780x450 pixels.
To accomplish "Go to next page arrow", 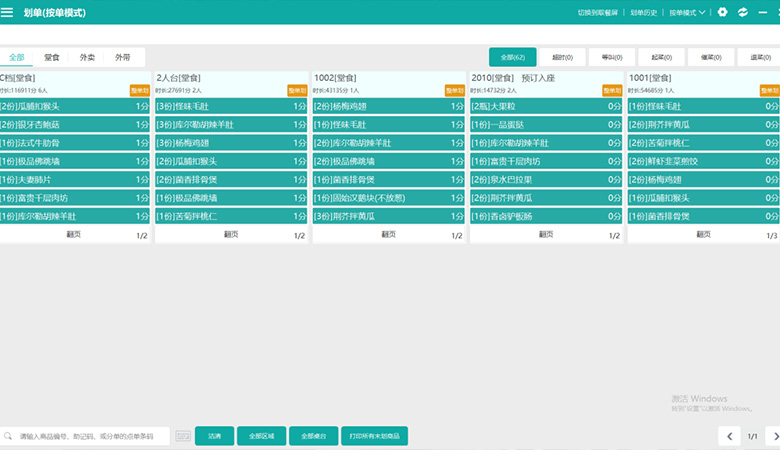I will coord(771,436).
